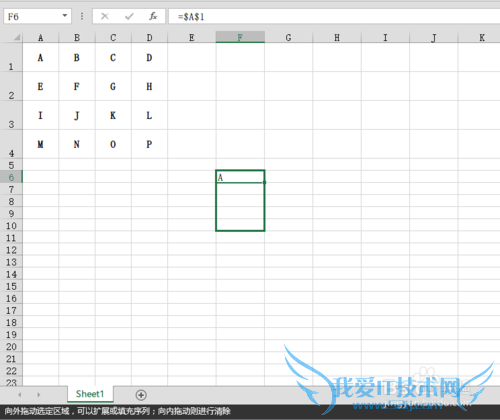Screen dimensions: 500x420
Task: Select cell D2 containing H
Action: coord(149,86)
